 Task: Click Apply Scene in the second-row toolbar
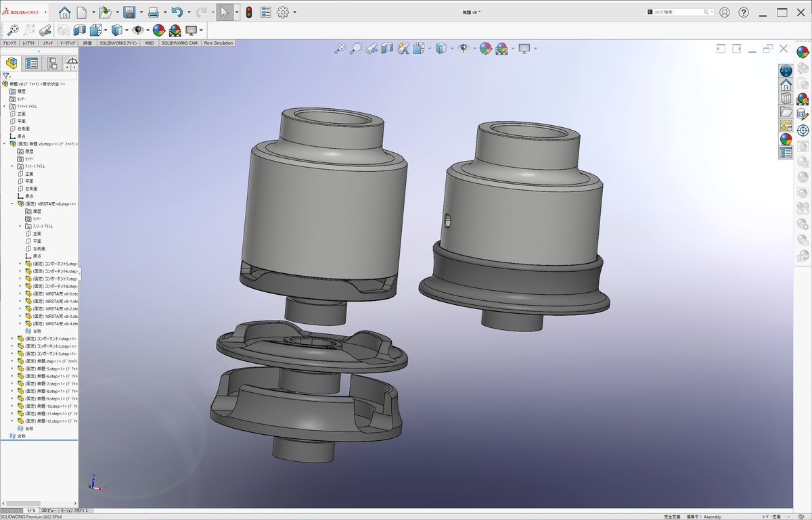tap(175, 30)
